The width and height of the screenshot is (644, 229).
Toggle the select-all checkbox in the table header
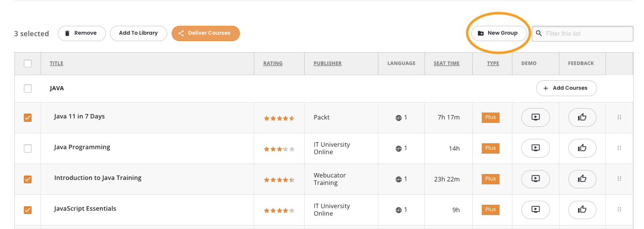coord(28,63)
